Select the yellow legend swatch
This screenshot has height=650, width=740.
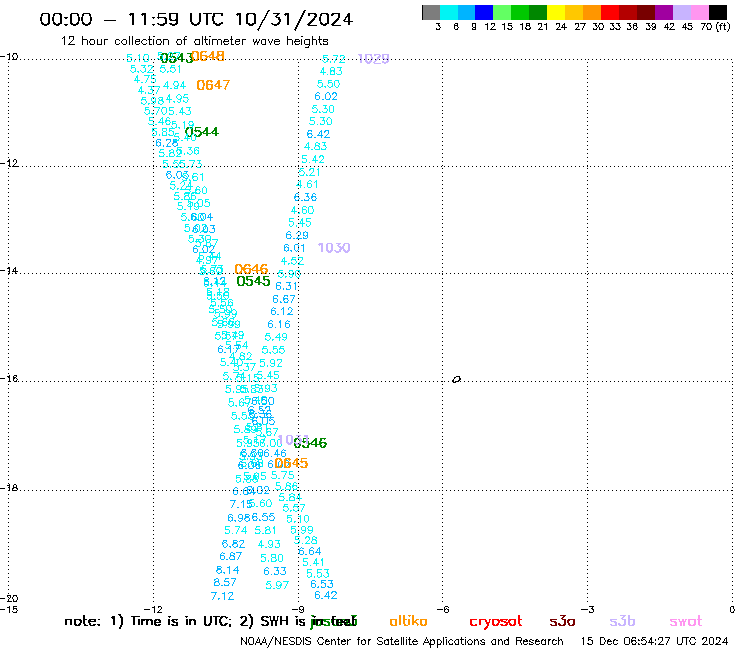tap(556, 12)
